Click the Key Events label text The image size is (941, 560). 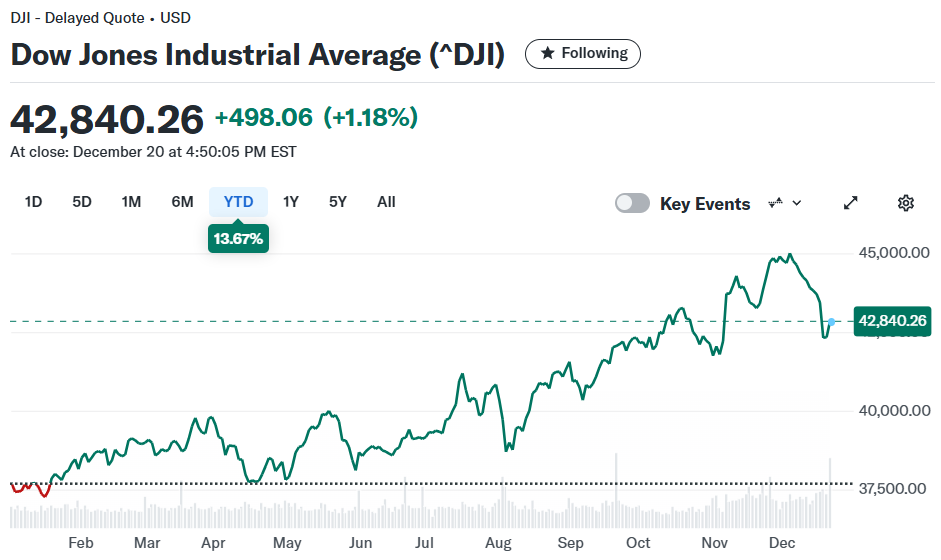click(x=705, y=204)
